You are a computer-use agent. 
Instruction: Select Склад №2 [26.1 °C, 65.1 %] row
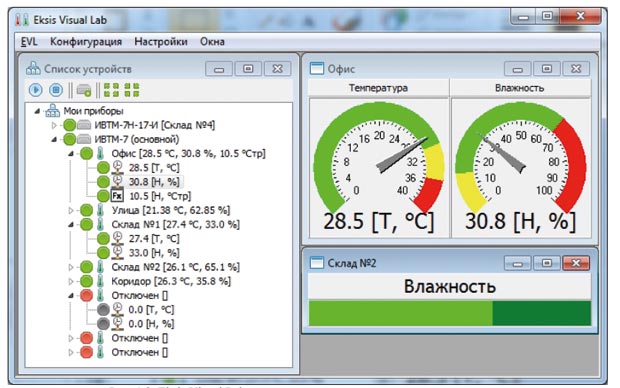(x=175, y=267)
